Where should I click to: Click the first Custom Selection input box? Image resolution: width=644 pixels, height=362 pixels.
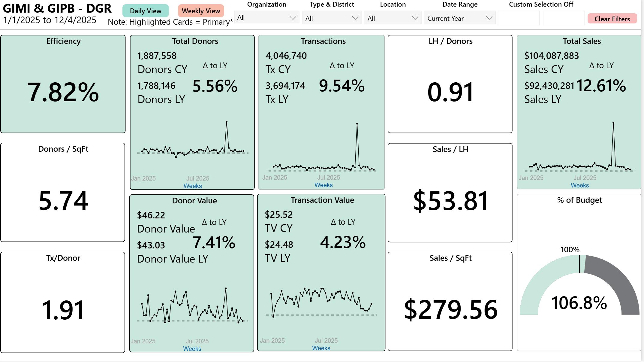[x=519, y=18]
